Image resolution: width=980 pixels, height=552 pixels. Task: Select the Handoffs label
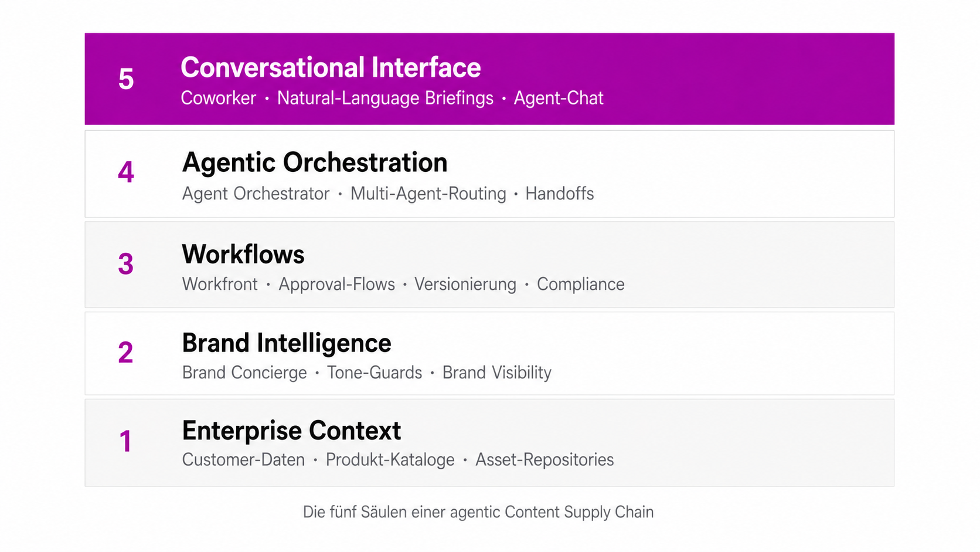pyautogui.click(x=559, y=194)
